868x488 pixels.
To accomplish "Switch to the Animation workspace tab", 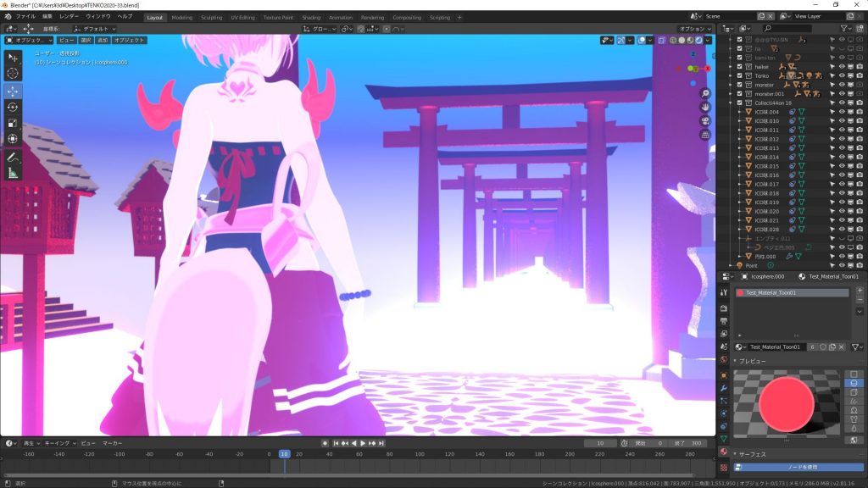I will pyautogui.click(x=341, y=17).
